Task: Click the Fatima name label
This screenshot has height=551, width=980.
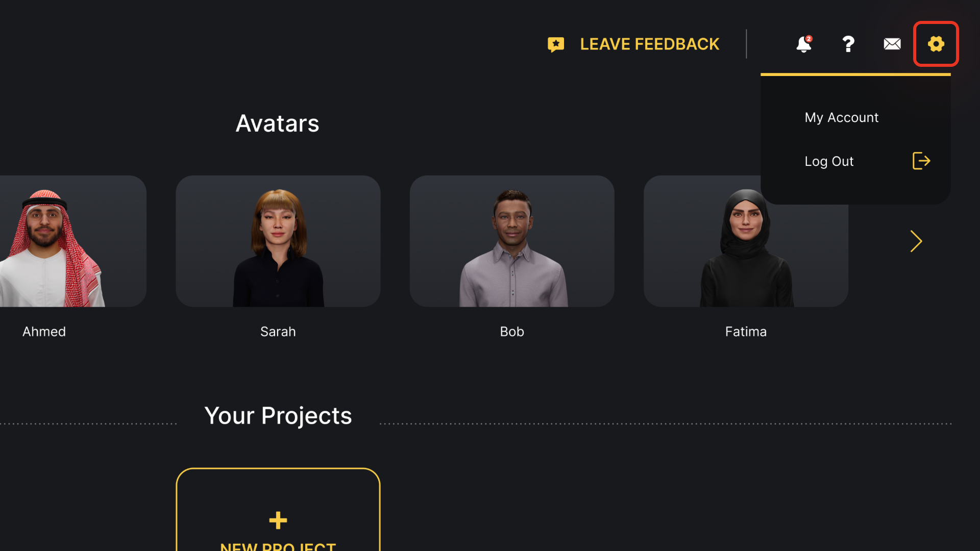Action: [x=746, y=332]
